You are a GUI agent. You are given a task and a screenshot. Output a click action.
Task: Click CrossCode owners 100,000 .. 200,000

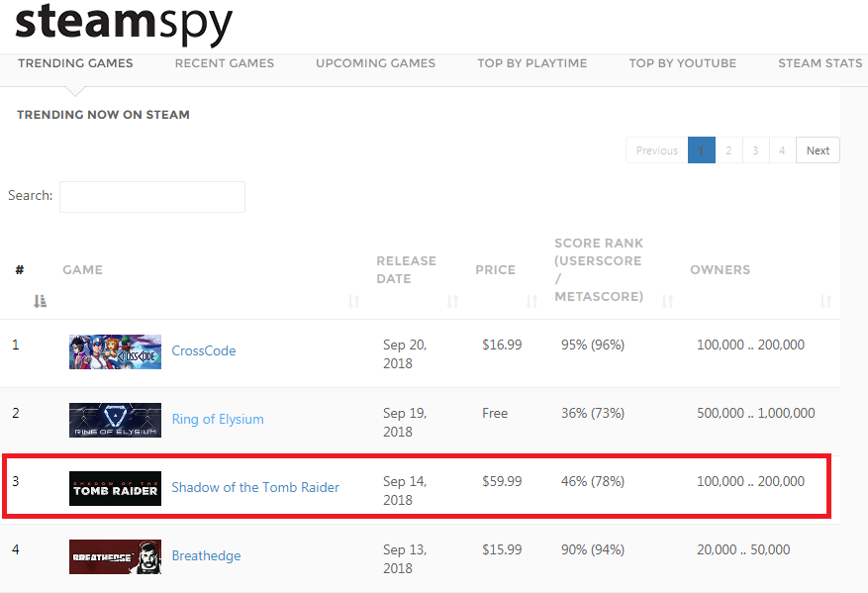click(750, 345)
